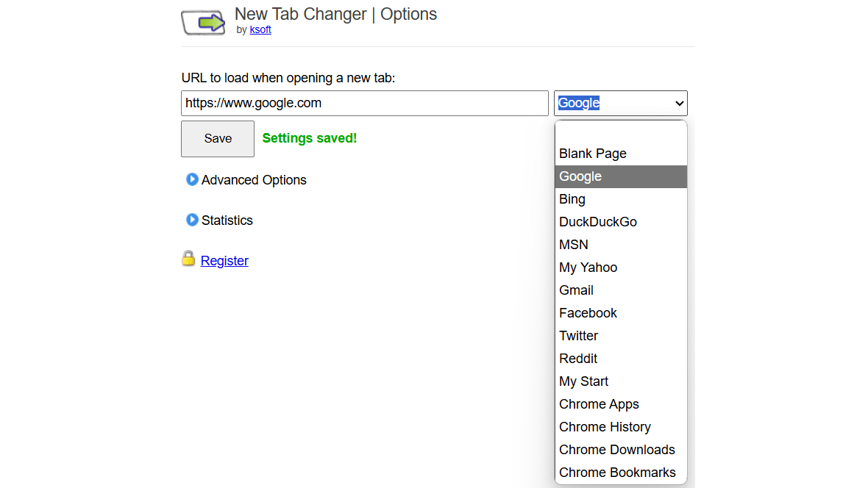Choose Reddit from the dropdown list

(x=578, y=359)
